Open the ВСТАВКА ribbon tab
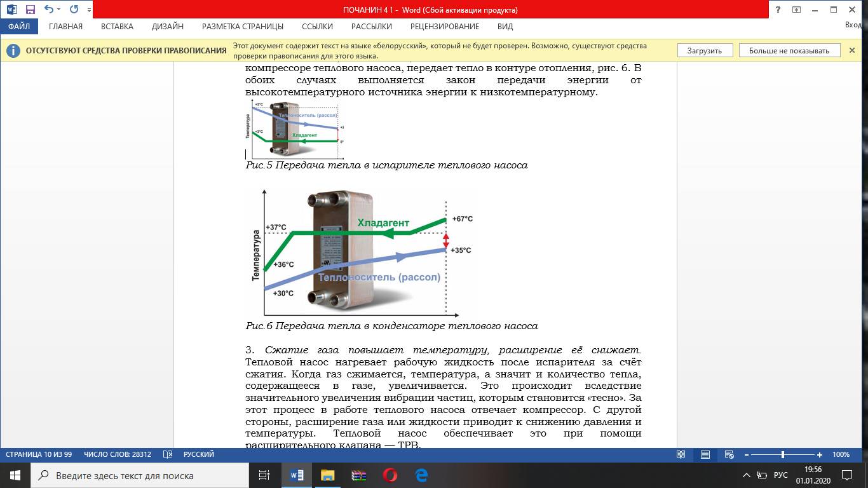868x488 pixels. pos(117,27)
